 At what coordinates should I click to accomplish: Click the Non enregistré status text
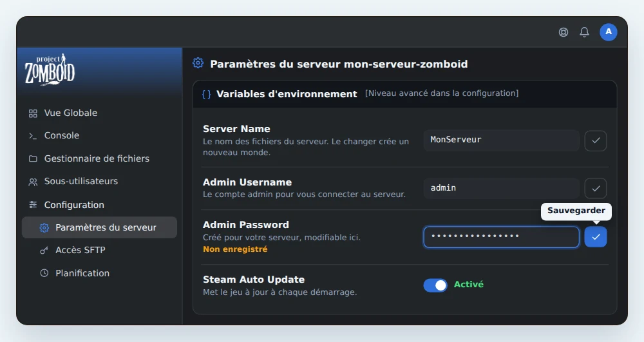tap(235, 249)
